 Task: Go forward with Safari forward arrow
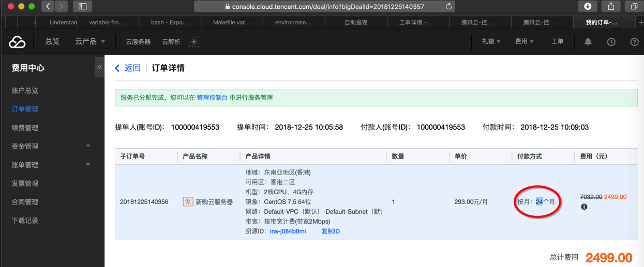pos(61,6)
